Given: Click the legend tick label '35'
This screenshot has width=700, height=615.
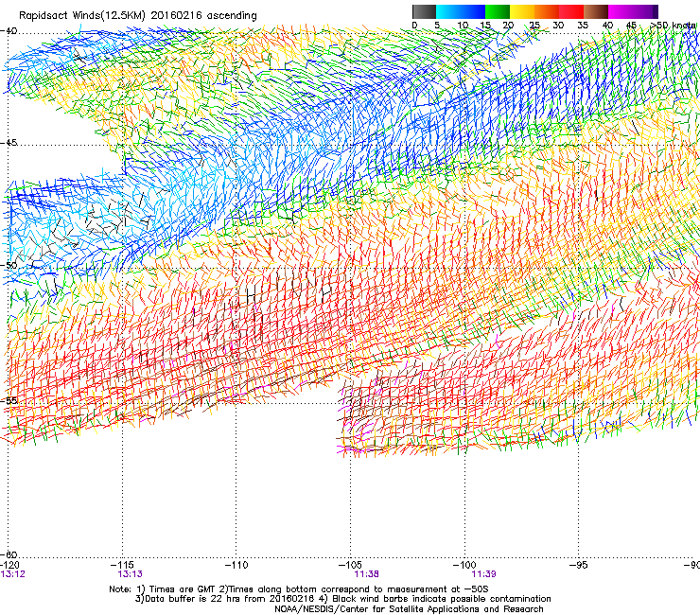Looking at the screenshot, I should (x=583, y=26).
